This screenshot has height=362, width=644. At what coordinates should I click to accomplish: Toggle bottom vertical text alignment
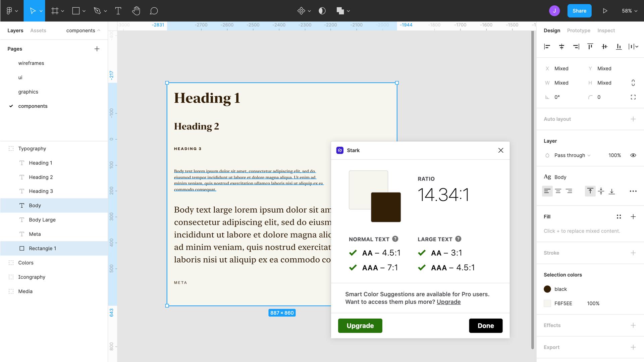click(x=612, y=191)
